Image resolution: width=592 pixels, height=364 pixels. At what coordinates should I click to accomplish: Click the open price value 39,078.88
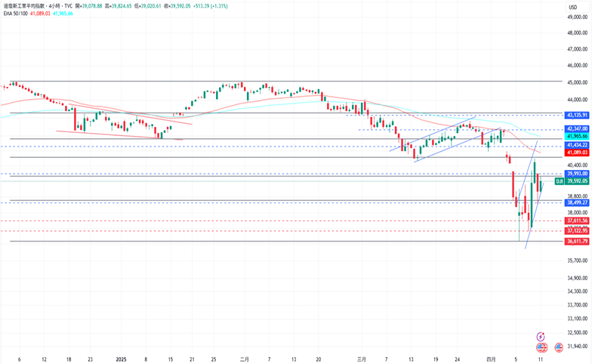click(91, 6)
